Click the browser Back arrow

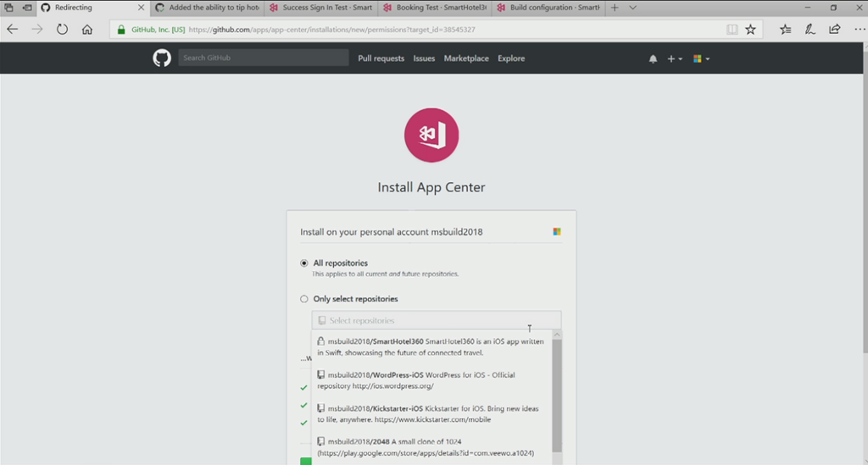[13, 30]
